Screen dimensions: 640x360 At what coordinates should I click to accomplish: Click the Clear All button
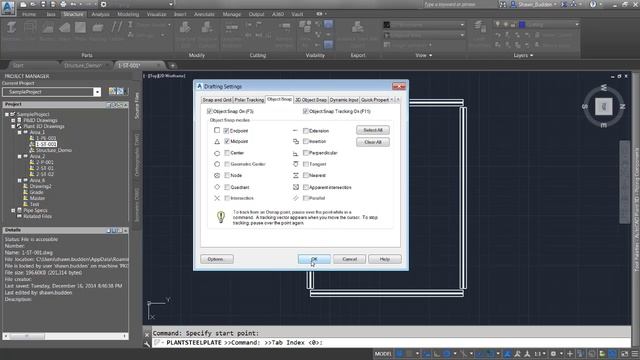pos(373,142)
